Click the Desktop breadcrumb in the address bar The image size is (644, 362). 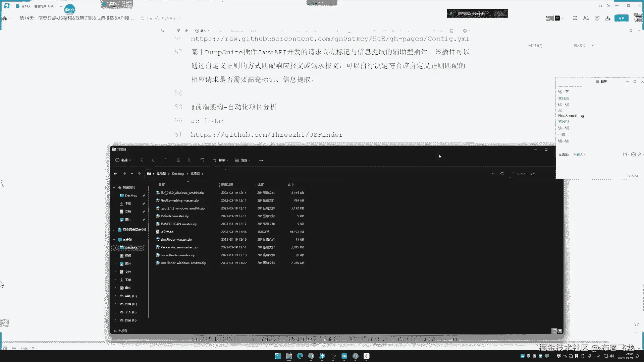[178, 174]
